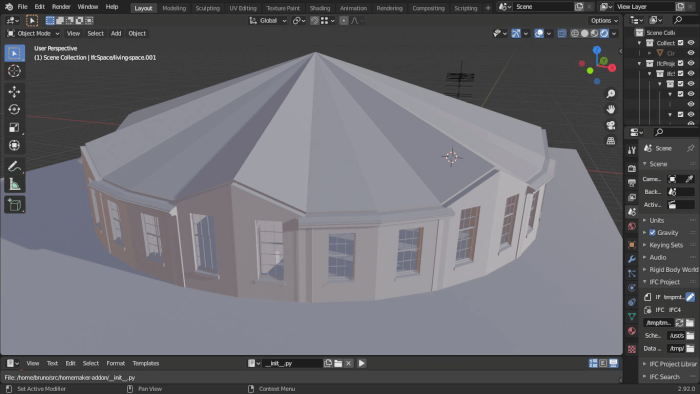Uncheck the Collection exclude checkbox in the outliner
The width and height of the screenshot is (700, 394).
click(x=680, y=43)
